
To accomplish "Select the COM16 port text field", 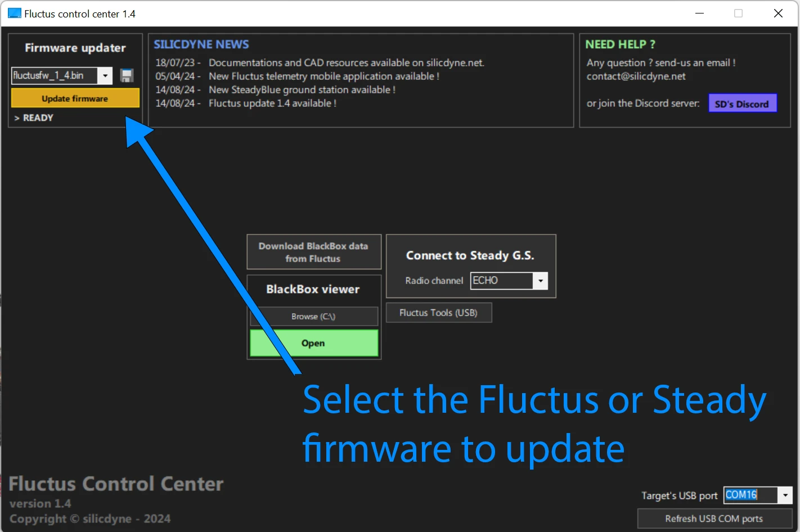I will (x=751, y=495).
